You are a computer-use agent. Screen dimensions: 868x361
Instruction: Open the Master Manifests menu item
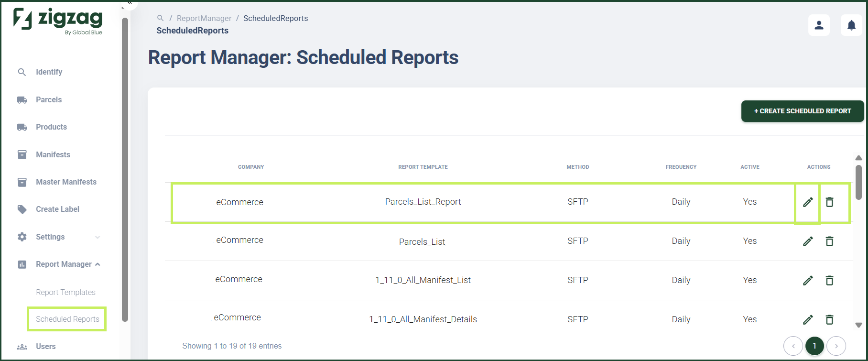(x=66, y=182)
